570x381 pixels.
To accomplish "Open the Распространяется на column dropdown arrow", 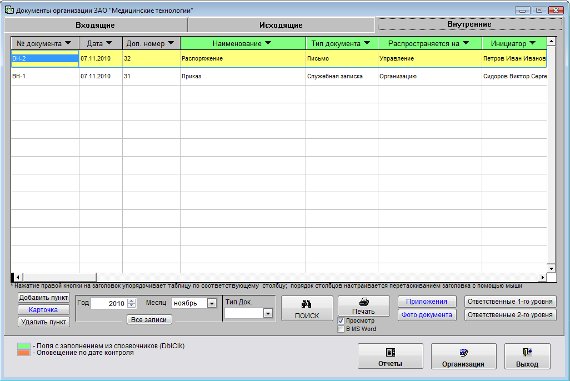I will (x=466, y=43).
